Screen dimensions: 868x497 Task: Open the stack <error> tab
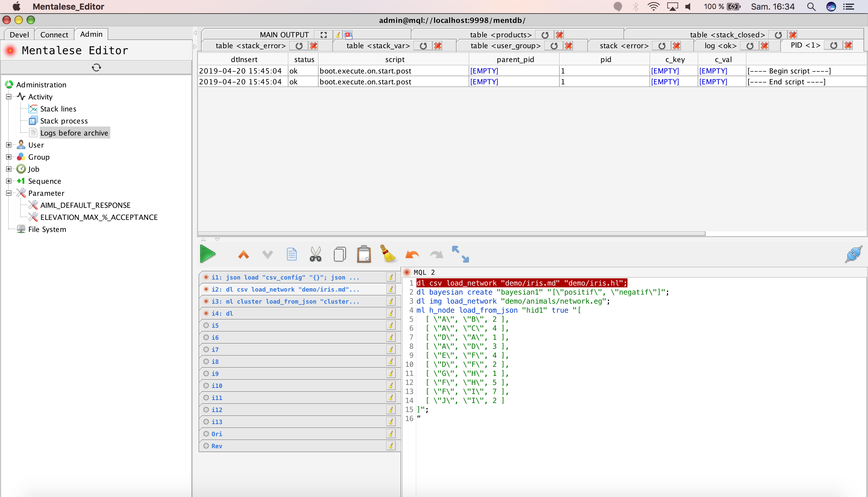tap(624, 46)
